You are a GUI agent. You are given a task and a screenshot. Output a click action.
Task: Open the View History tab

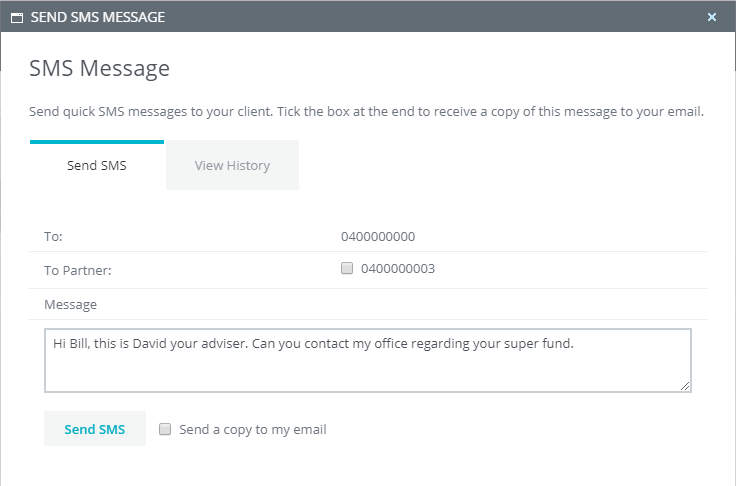(232, 165)
